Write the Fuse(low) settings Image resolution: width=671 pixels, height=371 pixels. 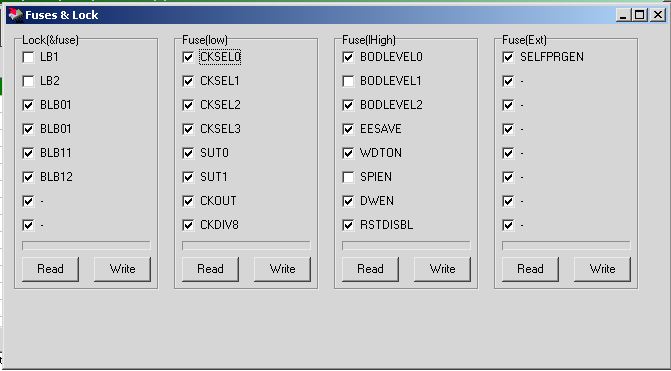tap(282, 269)
